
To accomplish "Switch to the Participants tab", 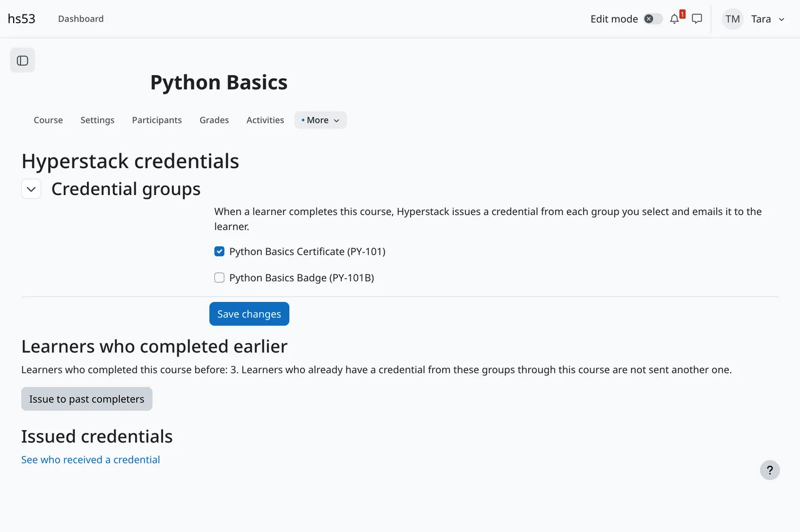I will click(x=157, y=120).
